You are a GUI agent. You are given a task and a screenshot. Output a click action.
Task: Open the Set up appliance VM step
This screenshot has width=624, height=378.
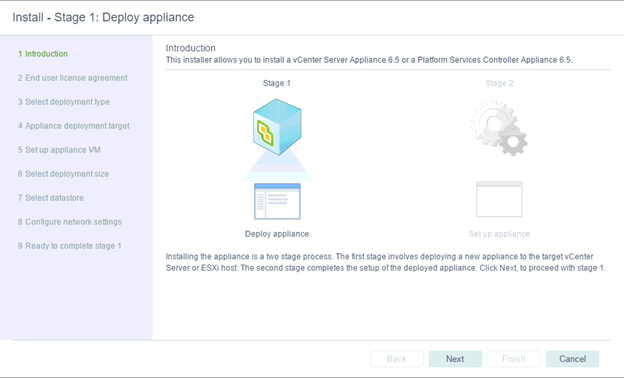tap(59, 150)
